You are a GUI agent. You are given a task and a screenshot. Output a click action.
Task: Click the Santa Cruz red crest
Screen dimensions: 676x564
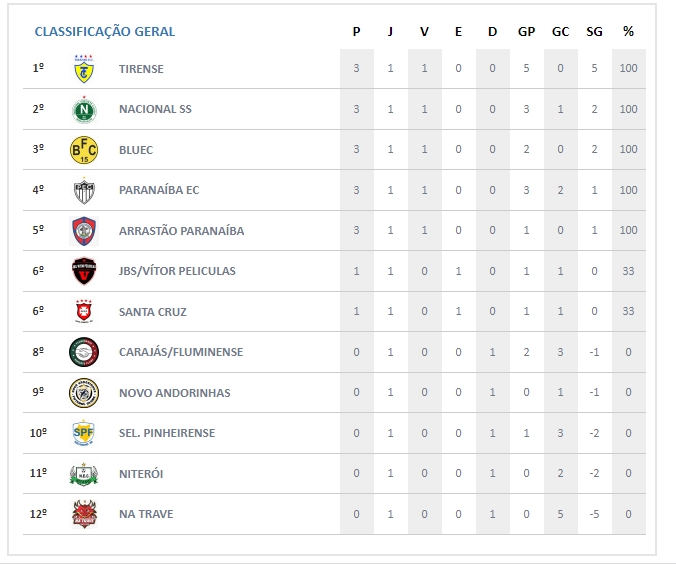84,312
